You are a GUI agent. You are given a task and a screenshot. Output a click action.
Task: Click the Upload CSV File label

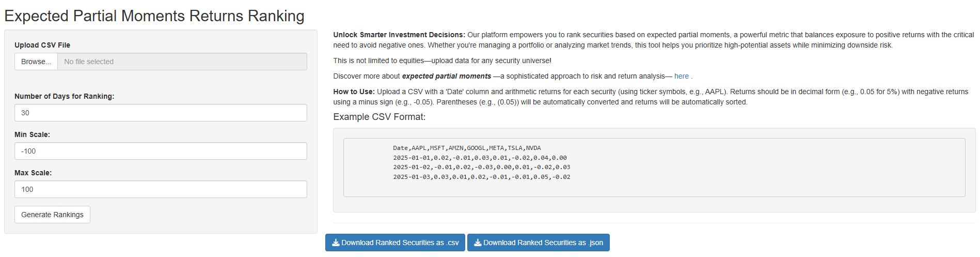[x=42, y=45]
